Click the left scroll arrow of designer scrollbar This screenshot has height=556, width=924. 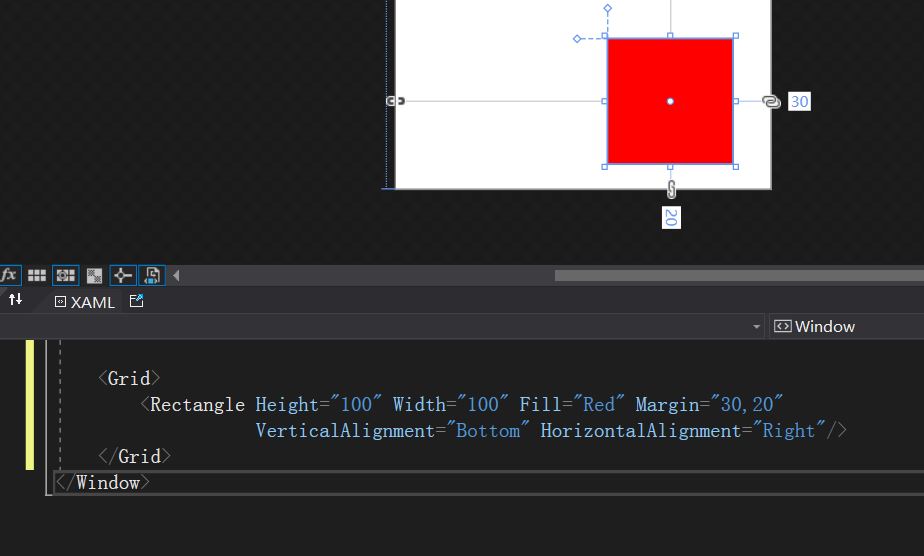click(176, 275)
